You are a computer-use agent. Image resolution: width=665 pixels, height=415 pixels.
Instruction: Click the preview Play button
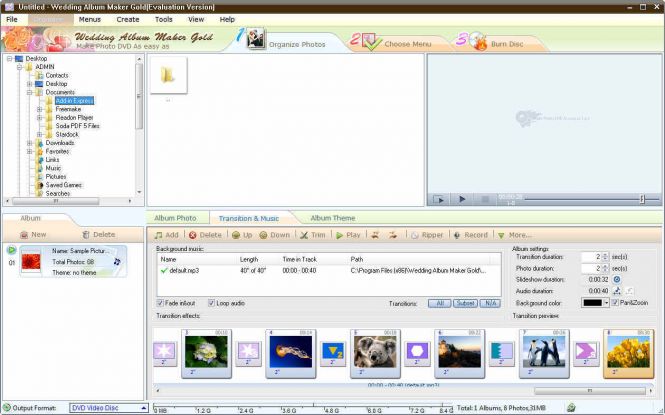462,199
